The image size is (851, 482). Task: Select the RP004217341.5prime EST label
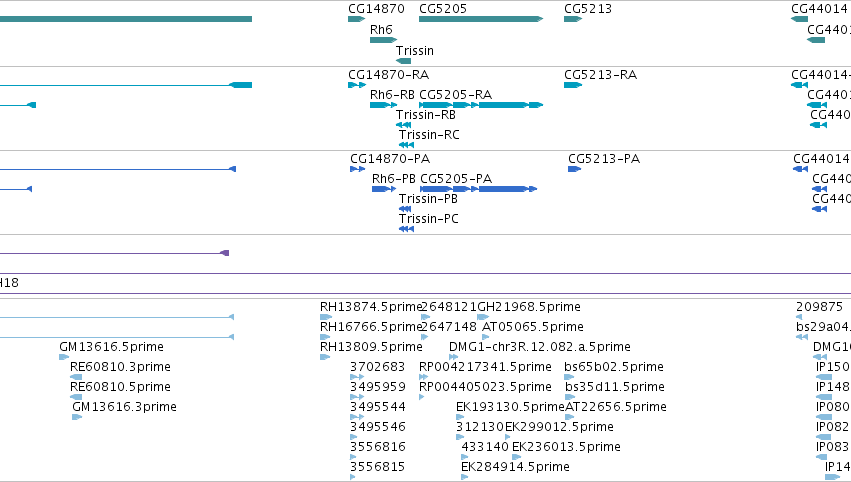[x=485, y=367]
